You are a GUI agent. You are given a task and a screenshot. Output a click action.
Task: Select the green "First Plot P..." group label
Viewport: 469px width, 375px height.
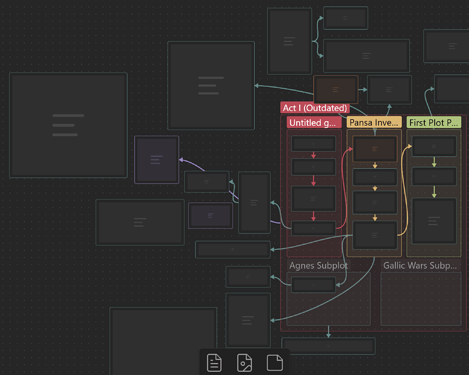[x=434, y=123]
